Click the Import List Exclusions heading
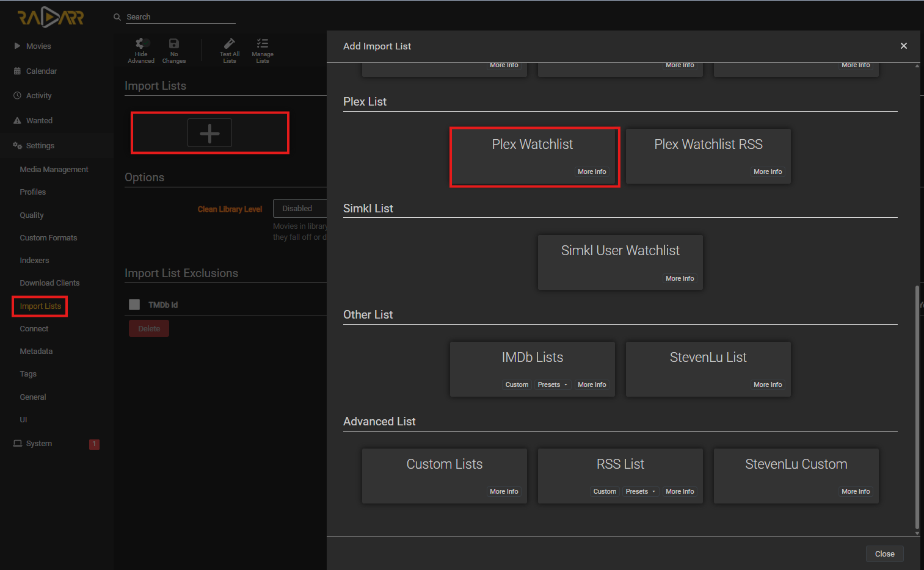Image resolution: width=924 pixels, height=570 pixels. coord(181,273)
